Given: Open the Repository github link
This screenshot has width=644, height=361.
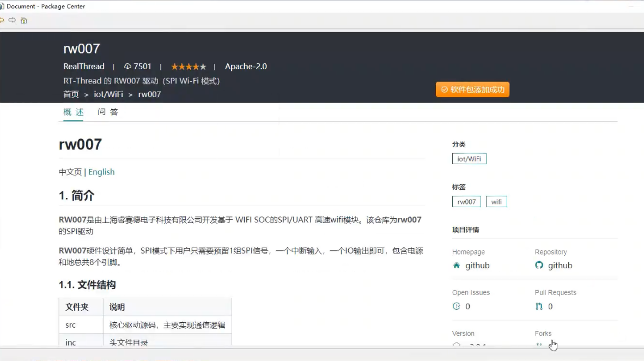Looking at the screenshot, I should pos(560,266).
